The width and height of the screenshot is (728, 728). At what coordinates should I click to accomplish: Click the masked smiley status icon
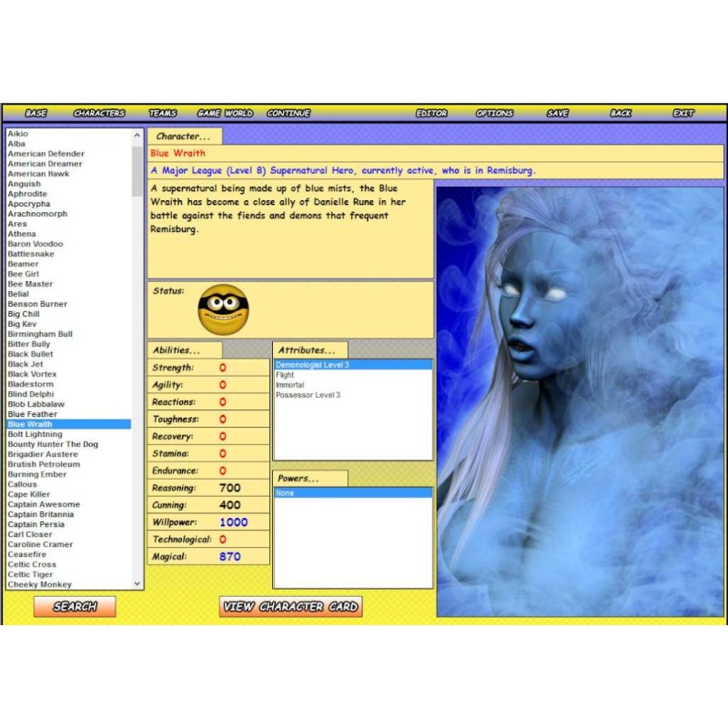click(223, 308)
